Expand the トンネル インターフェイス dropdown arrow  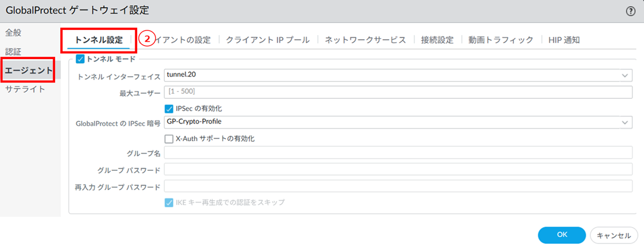pyautogui.click(x=624, y=75)
